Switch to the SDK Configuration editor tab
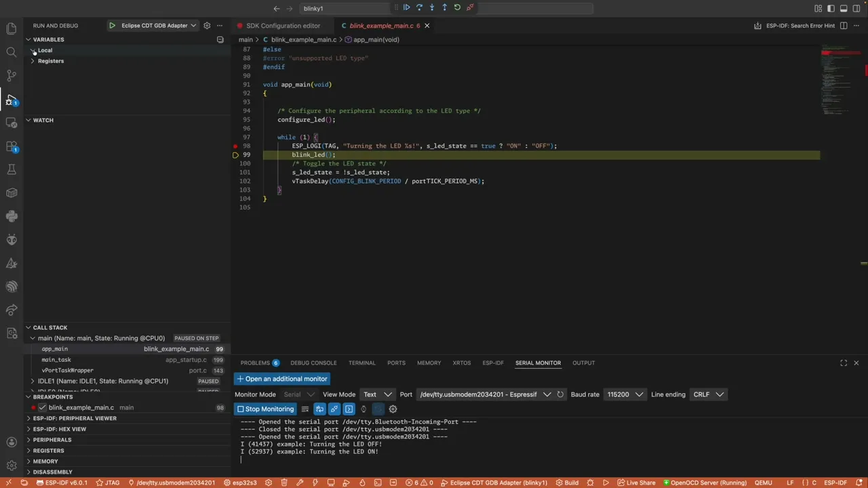The height and width of the screenshot is (488, 868). (x=283, y=26)
